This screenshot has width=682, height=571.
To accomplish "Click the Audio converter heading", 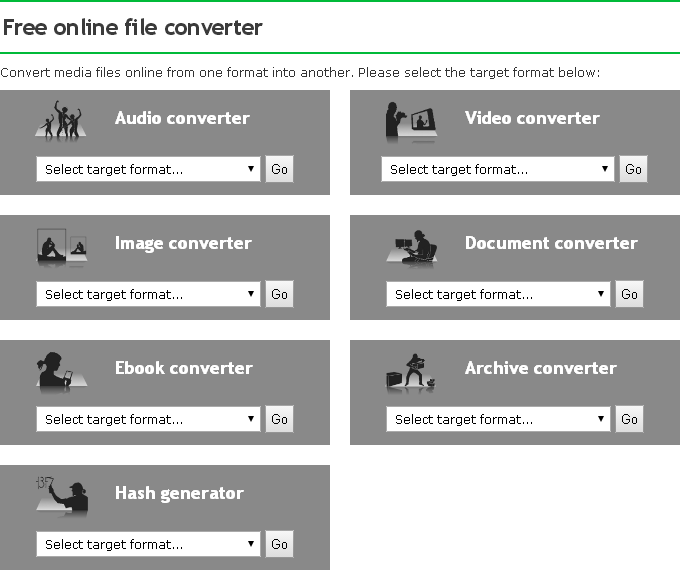I will tap(182, 118).
